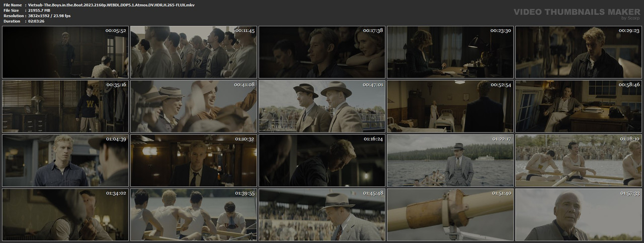Click the dark frame at 01:16:24

(x=322, y=160)
